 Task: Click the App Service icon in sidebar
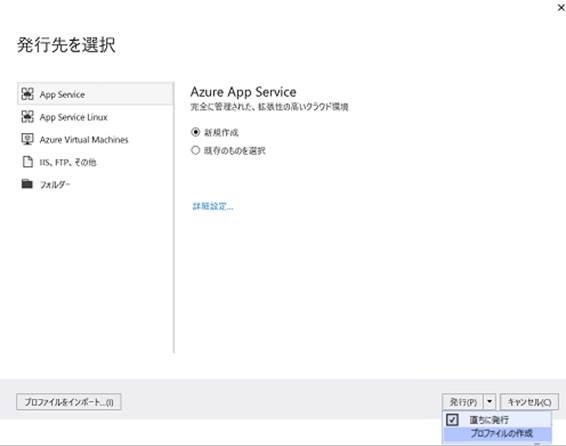point(27,94)
